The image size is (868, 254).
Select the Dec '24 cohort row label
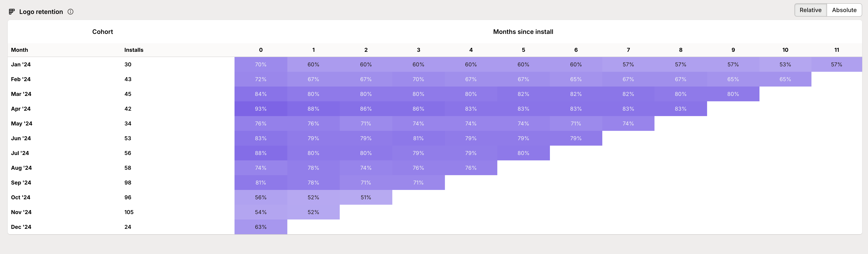[21, 227]
